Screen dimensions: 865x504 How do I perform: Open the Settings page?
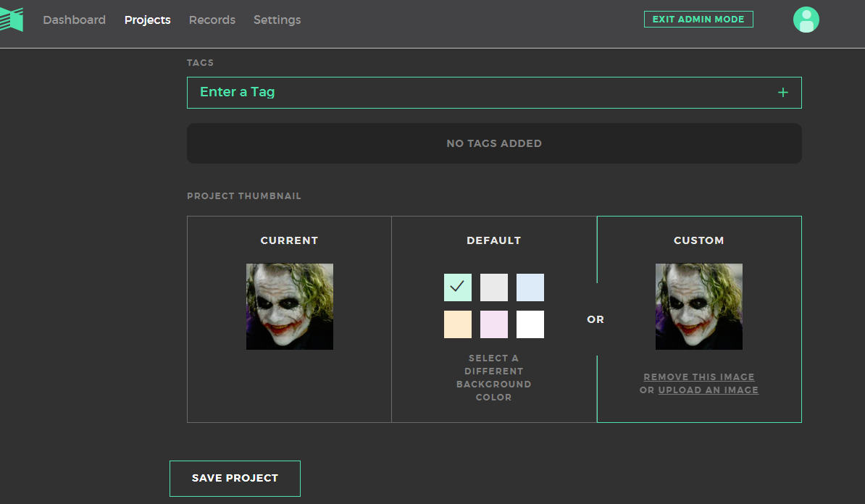tap(277, 20)
